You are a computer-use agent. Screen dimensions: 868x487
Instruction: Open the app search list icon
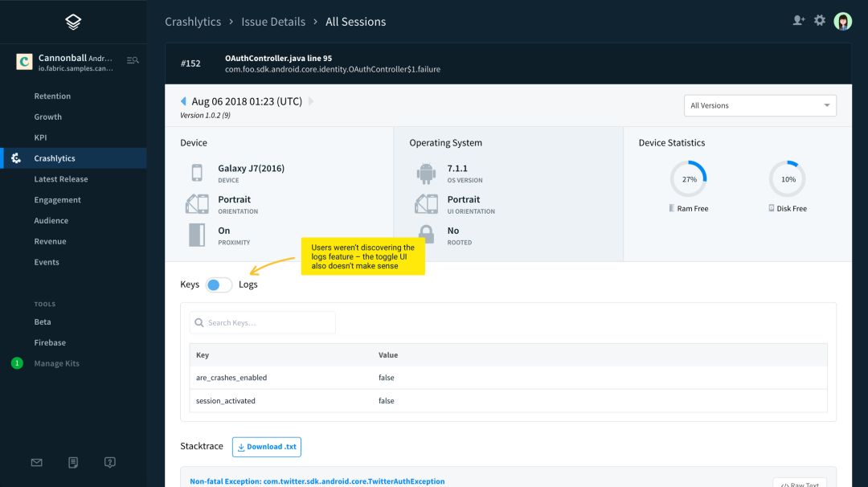pyautogui.click(x=133, y=60)
